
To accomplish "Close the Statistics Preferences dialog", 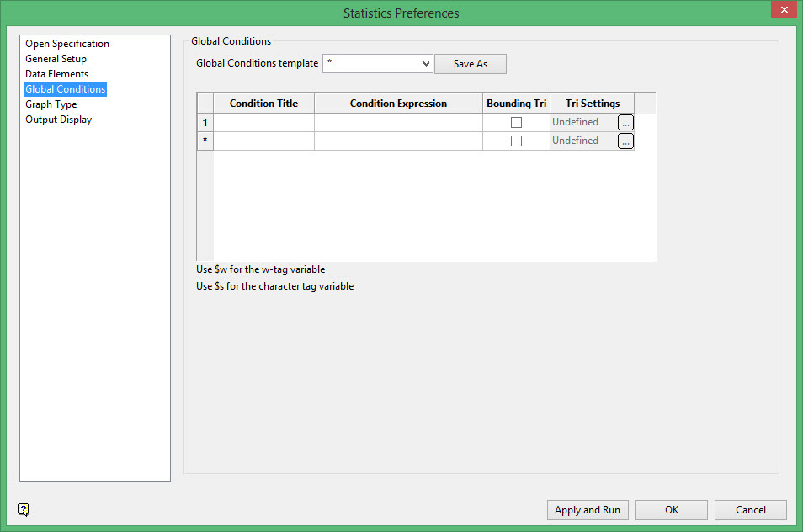I will tap(782, 11).
